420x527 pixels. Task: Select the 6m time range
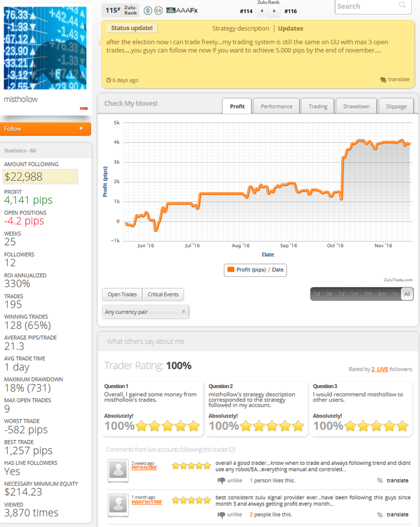(382, 294)
